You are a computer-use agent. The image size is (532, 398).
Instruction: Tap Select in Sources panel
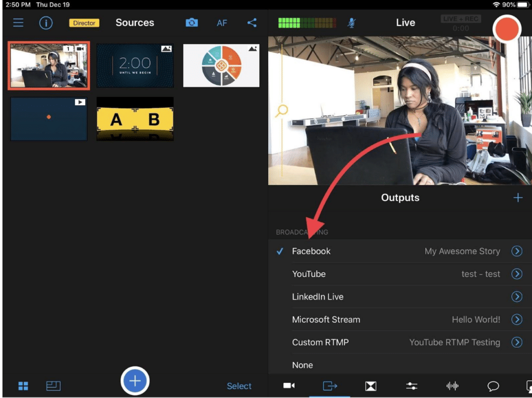[239, 386]
